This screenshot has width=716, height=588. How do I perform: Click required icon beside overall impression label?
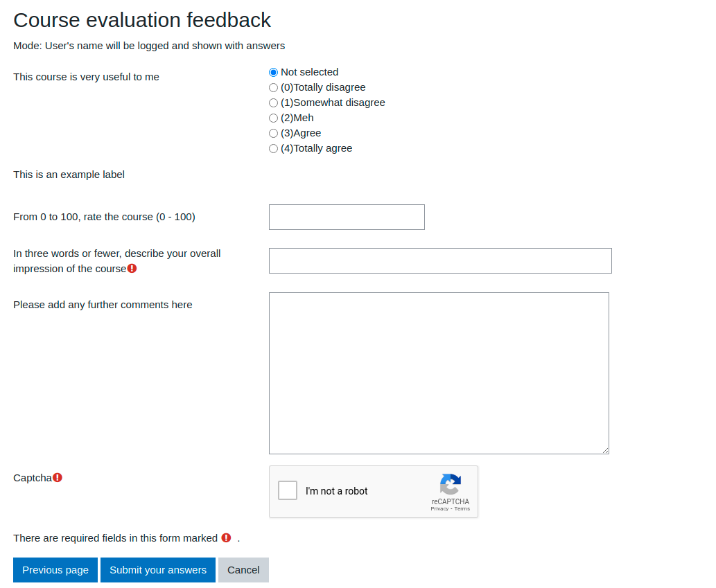132,268
